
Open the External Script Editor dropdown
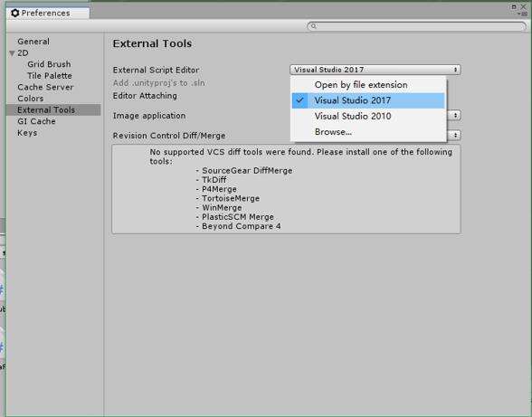coord(375,70)
